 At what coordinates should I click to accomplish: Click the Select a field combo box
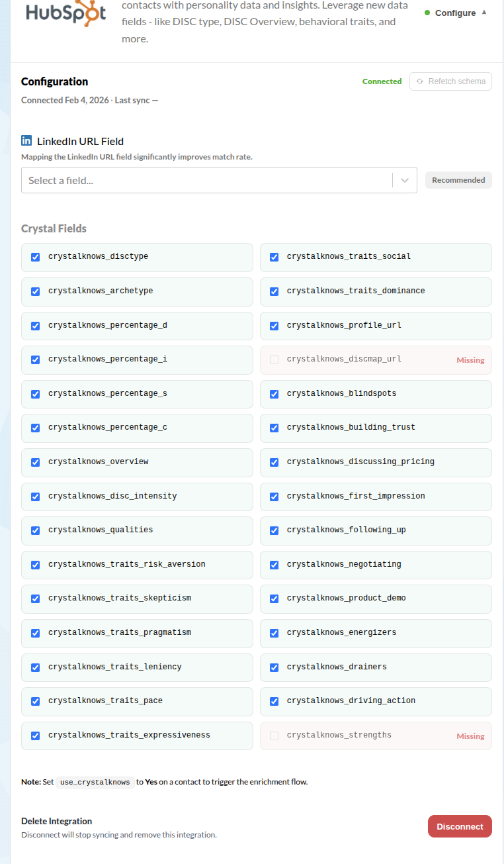pos(219,180)
